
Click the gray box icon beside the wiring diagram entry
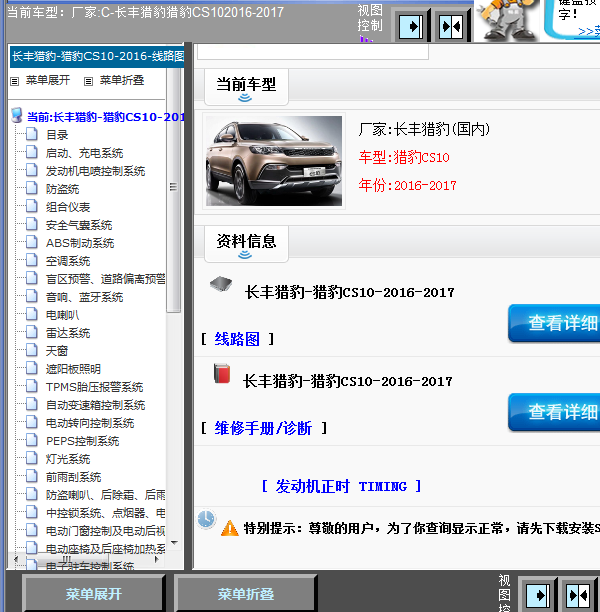click(221, 284)
